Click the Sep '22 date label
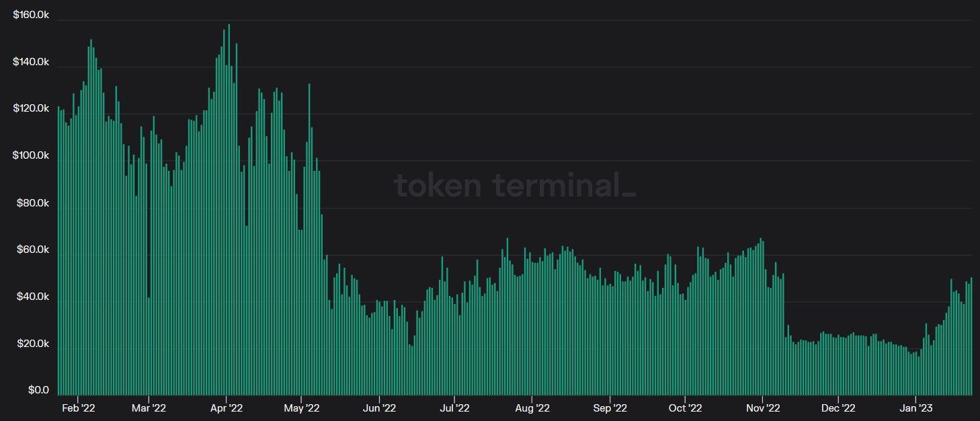 (610, 408)
